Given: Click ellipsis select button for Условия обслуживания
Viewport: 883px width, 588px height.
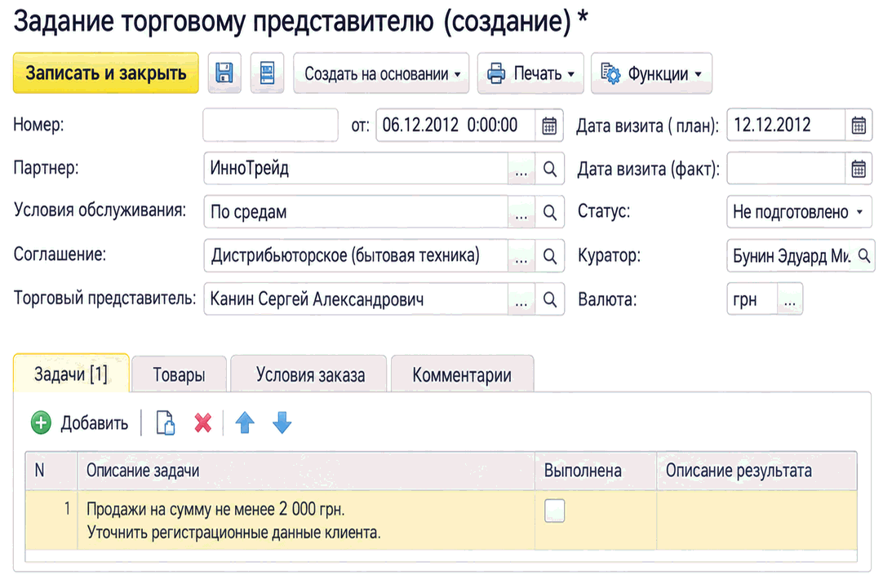Looking at the screenshot, I should (521, 212).
